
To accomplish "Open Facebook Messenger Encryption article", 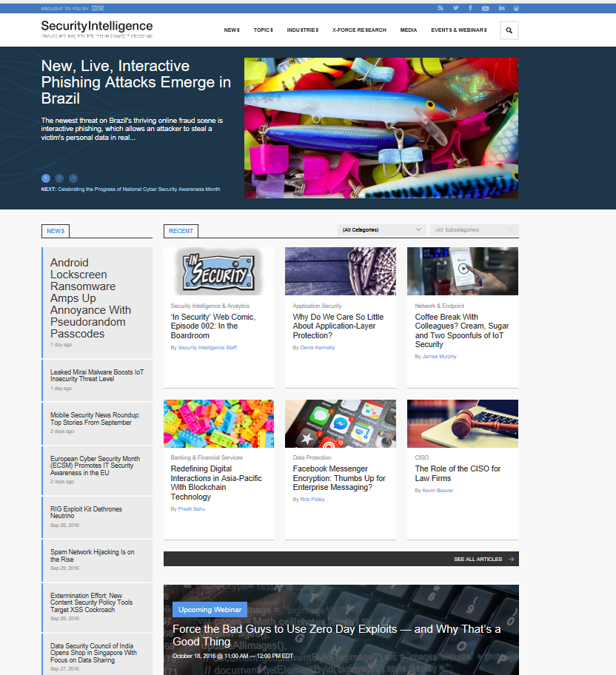I will (339, 478).
